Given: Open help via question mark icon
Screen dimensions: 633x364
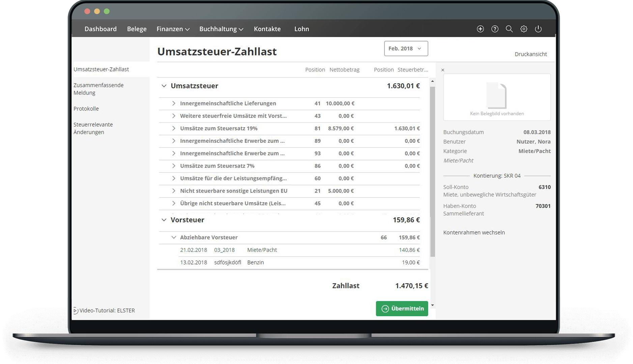Looking at the screenshot, I should coord(495,29).
